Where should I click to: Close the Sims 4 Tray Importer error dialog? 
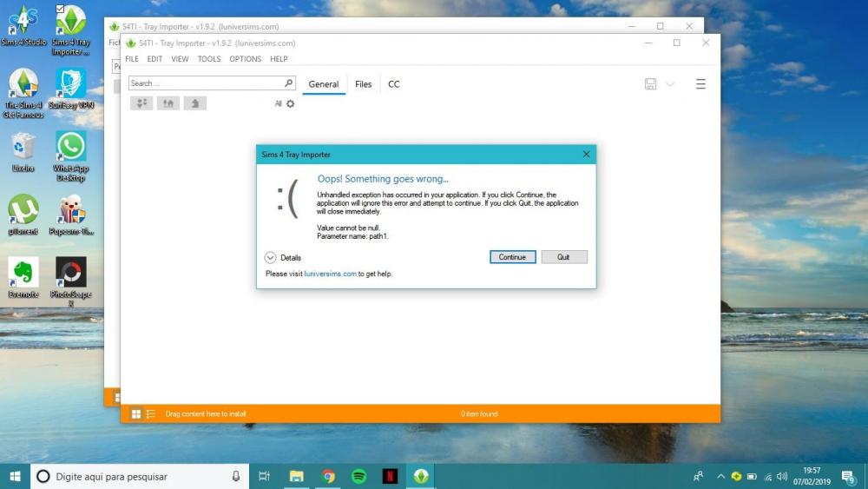coord(586,155)
